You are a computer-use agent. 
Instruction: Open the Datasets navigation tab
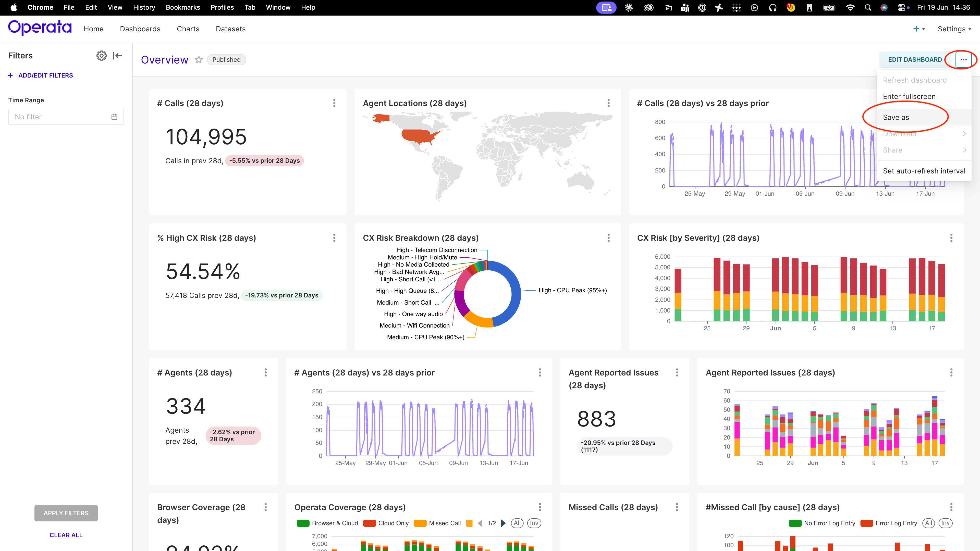(x=230, y=29)
